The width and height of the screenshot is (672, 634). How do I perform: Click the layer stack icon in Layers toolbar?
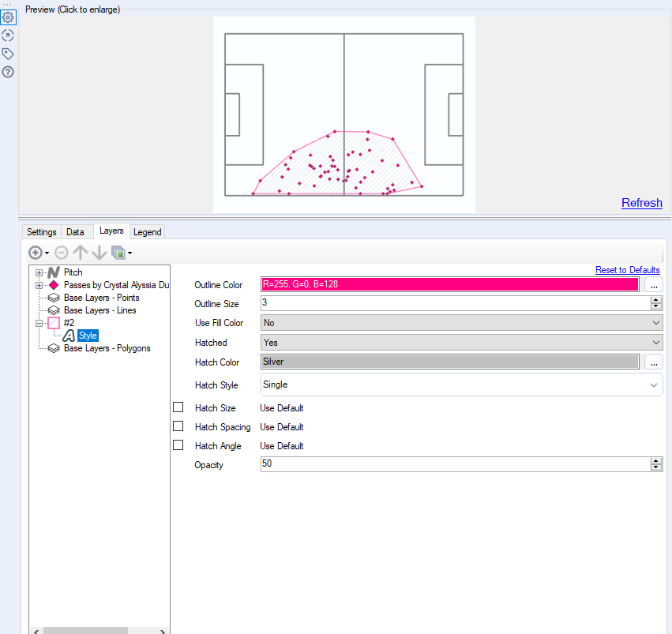(118, 253)
